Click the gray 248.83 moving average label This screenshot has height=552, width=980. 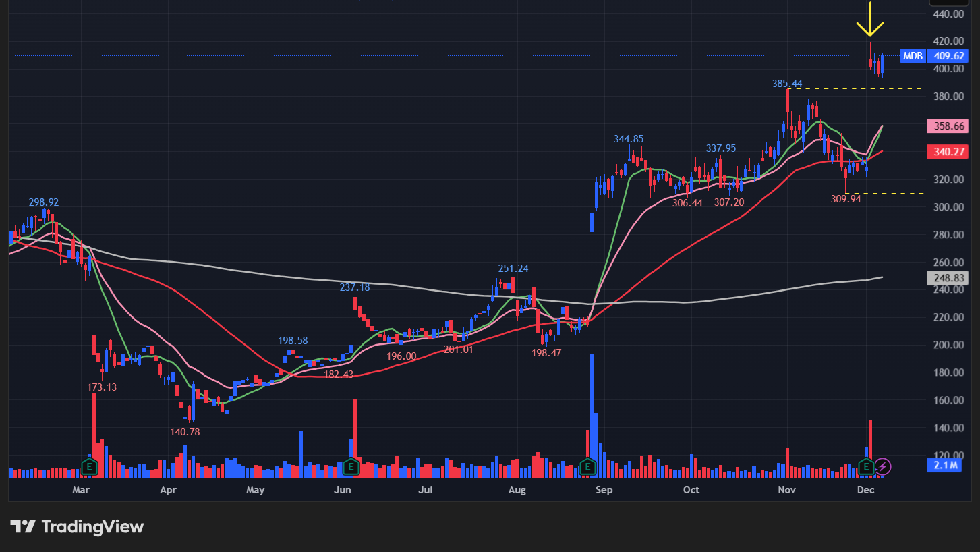948,278
